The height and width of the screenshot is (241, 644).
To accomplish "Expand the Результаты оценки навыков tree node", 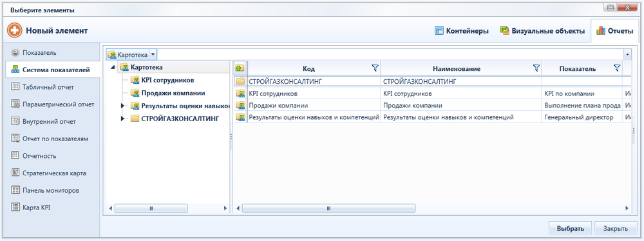I will point(122,106).
